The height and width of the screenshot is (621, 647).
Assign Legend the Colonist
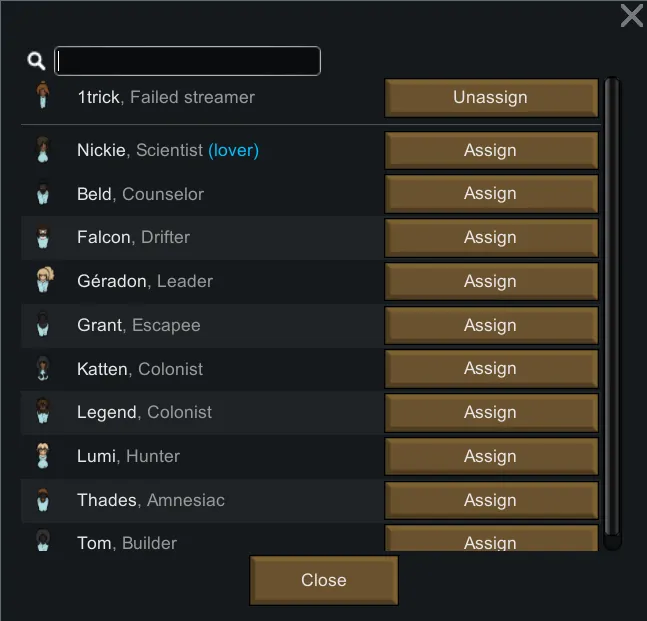click(x=490, y=413)
